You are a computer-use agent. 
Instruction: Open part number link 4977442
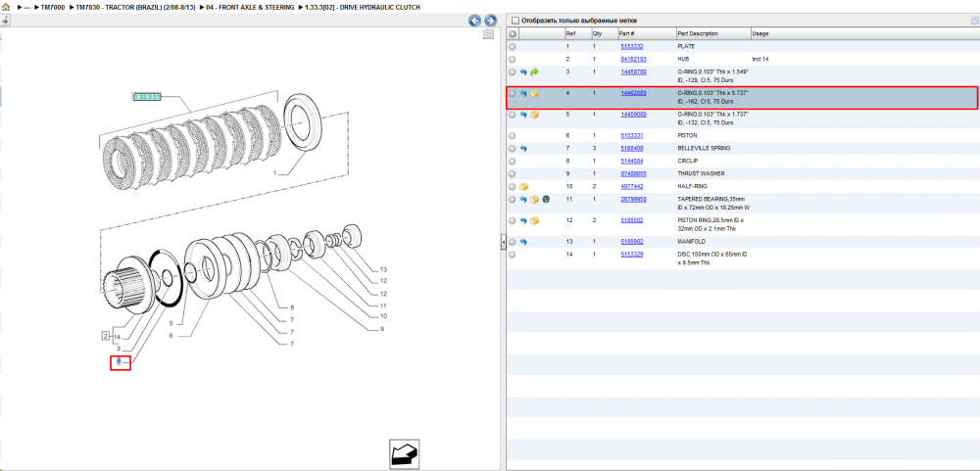(x=632, y=187)
